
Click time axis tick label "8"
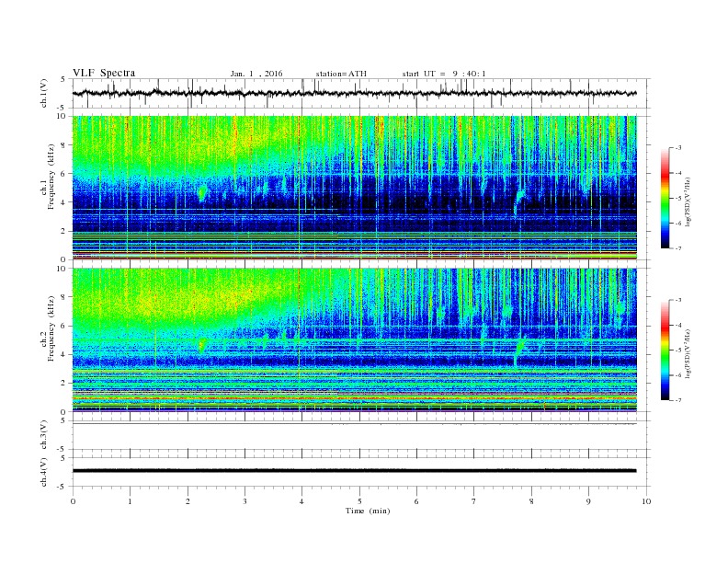531,501
